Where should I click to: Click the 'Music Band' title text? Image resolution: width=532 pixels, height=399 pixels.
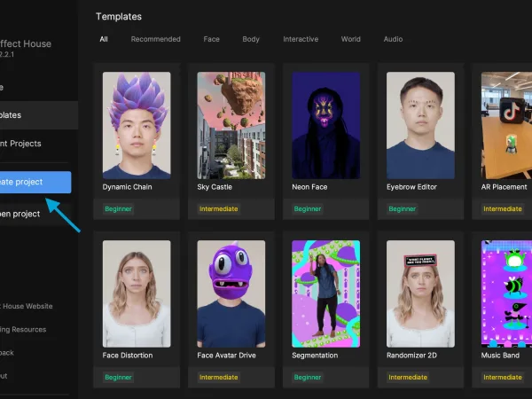[500, 356]
